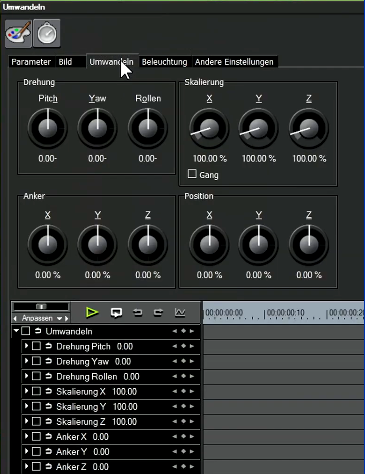365x474 pixels.
Task: Toggle the Drehung Rollen checkbox
Action: (x=36, y=376)
